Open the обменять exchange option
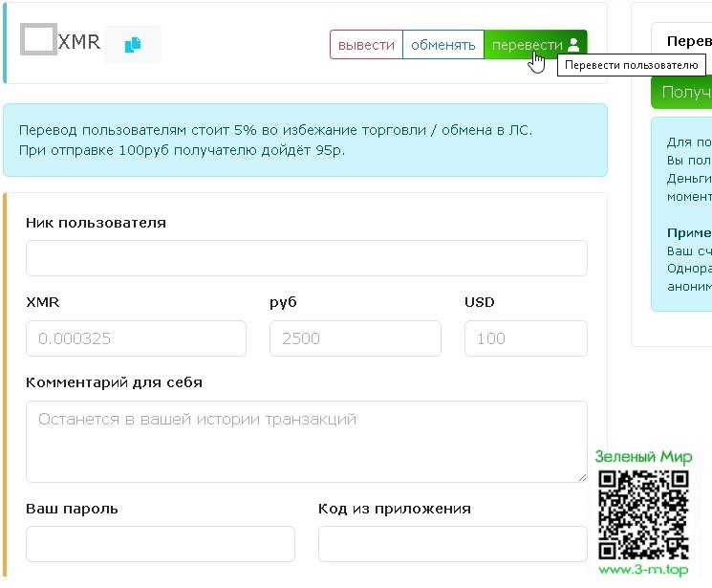712x588 pixels. 442,45
